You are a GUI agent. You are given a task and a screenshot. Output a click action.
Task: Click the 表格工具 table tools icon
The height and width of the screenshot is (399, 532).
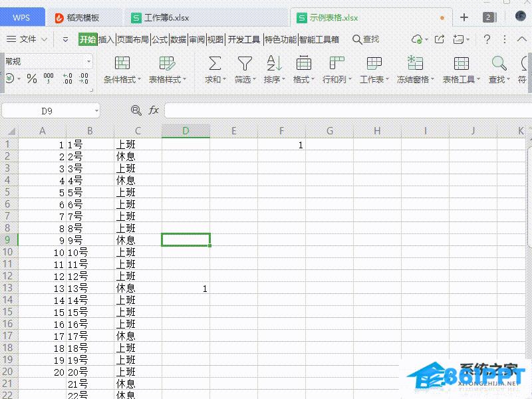[x=461, y=63]
